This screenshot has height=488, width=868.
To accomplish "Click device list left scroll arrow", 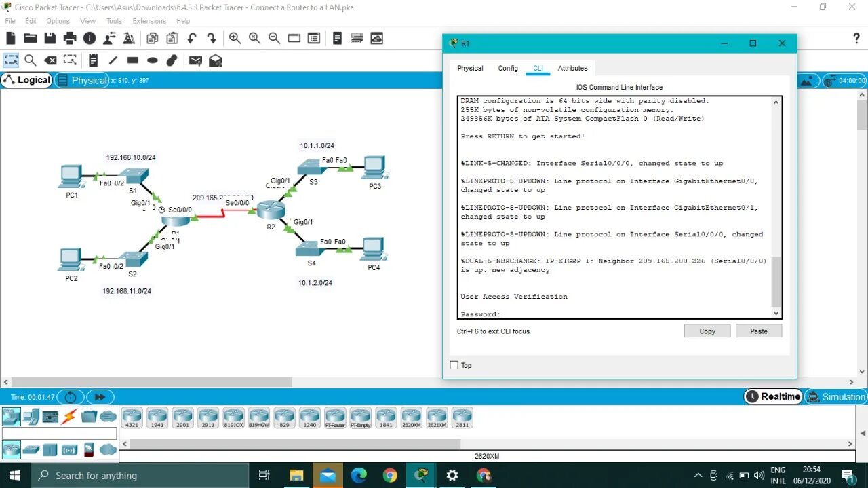I will [124, 444].
